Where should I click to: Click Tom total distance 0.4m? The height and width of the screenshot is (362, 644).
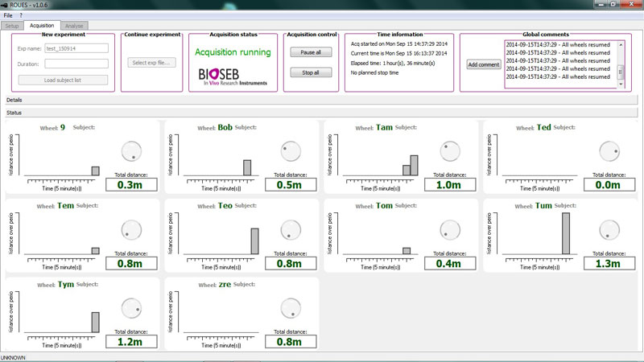(x=450, y=264)
